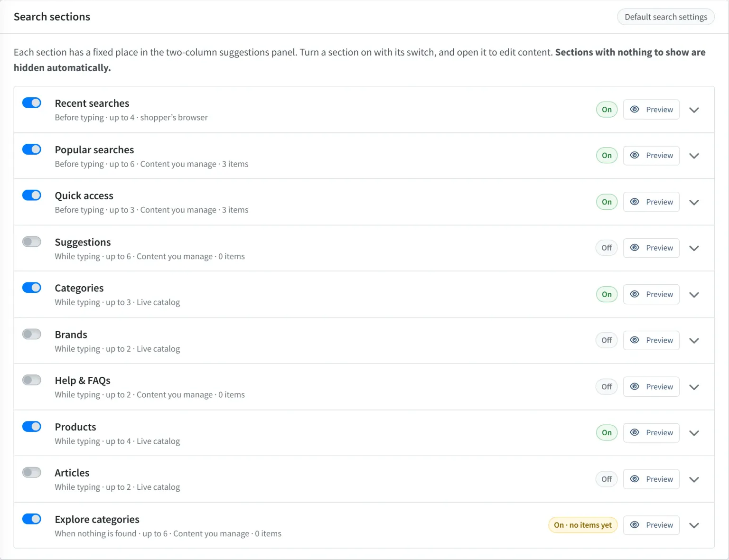The image size is (729, 560).
Task: Open the Brands section chevron
Action: (694, 341)
